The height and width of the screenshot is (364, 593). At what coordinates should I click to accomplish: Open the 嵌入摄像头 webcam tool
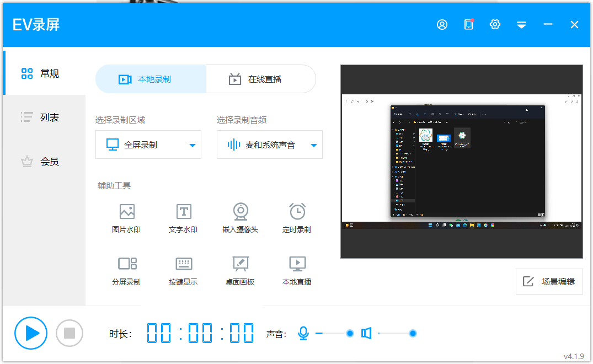pyautogui.click(x=240, y=218)
